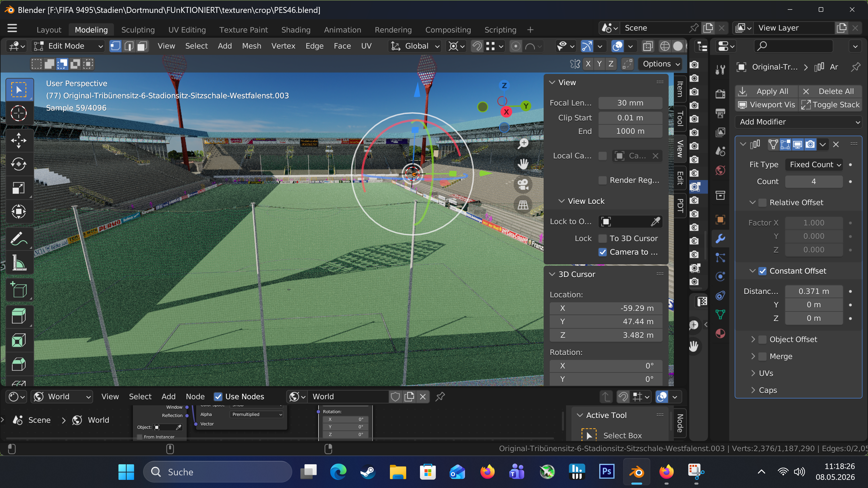Open the Mesh menu
The width and height of the screenshot is (868, 488).
[251, 46]
